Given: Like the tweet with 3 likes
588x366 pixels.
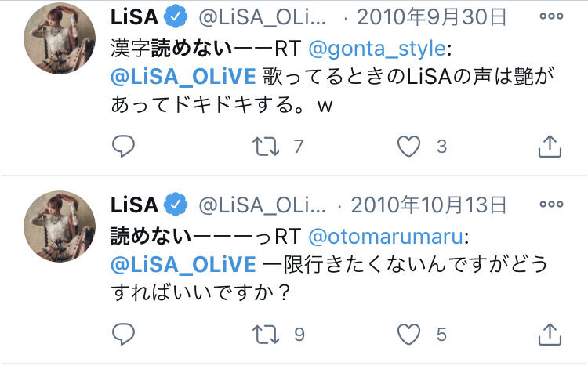Looking at the screenshot, I should pyautogui.click(x=409, y=146).
